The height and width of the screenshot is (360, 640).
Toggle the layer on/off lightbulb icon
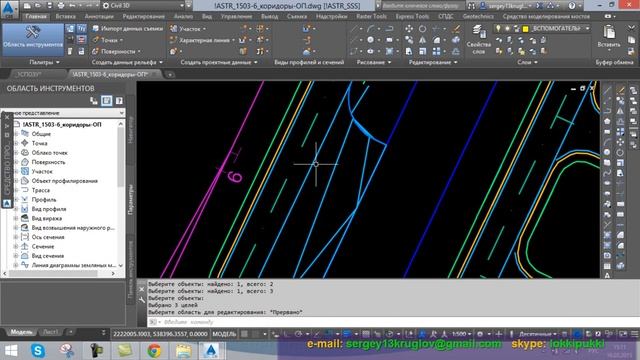click(498, 29)
